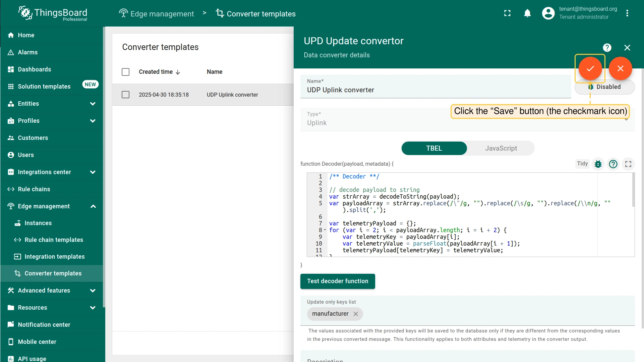This screenshot has height=362, width=644.
Task: Click the Test decoder function button
Action: pyautogui.click(x=337, y=281)
